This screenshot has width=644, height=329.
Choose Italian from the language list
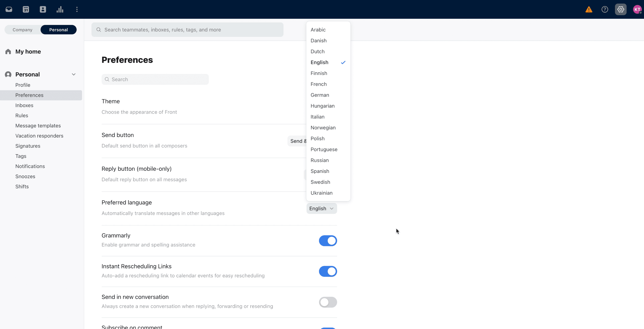pyautogui.click(x=328, y=117)
